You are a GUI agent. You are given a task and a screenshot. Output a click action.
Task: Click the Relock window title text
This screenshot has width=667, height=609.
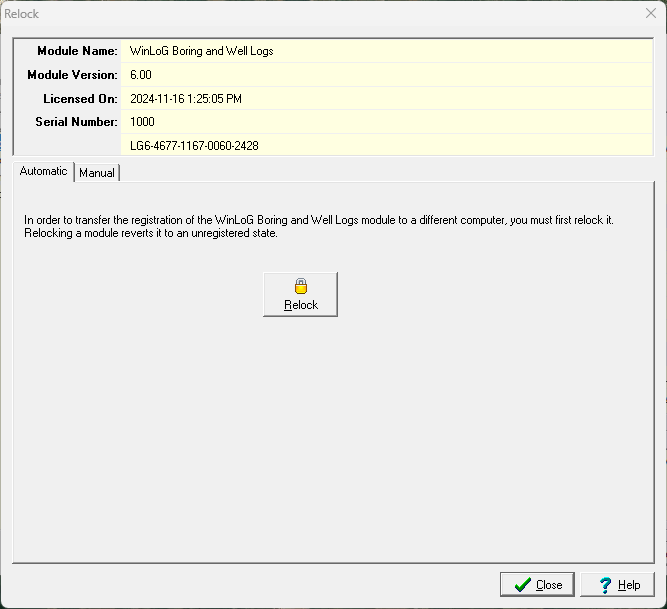21,14
